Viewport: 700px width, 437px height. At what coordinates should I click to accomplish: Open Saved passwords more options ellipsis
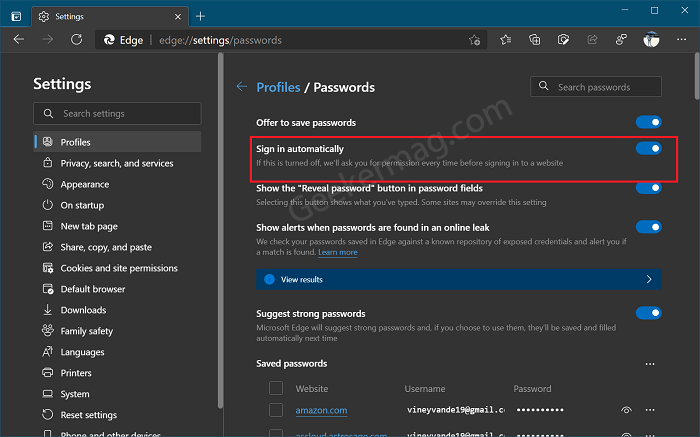point(650,364)
